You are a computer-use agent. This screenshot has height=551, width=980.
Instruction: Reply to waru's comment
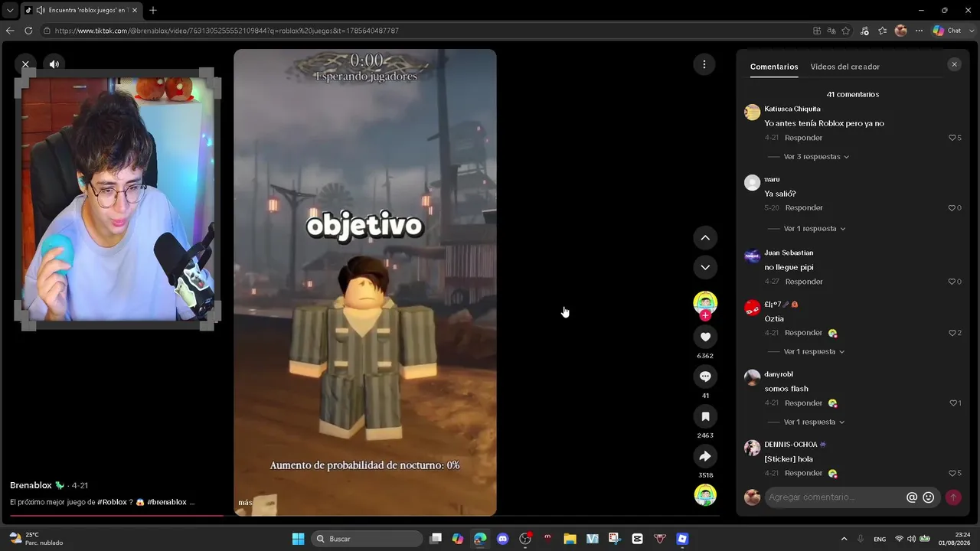point(804,208)
